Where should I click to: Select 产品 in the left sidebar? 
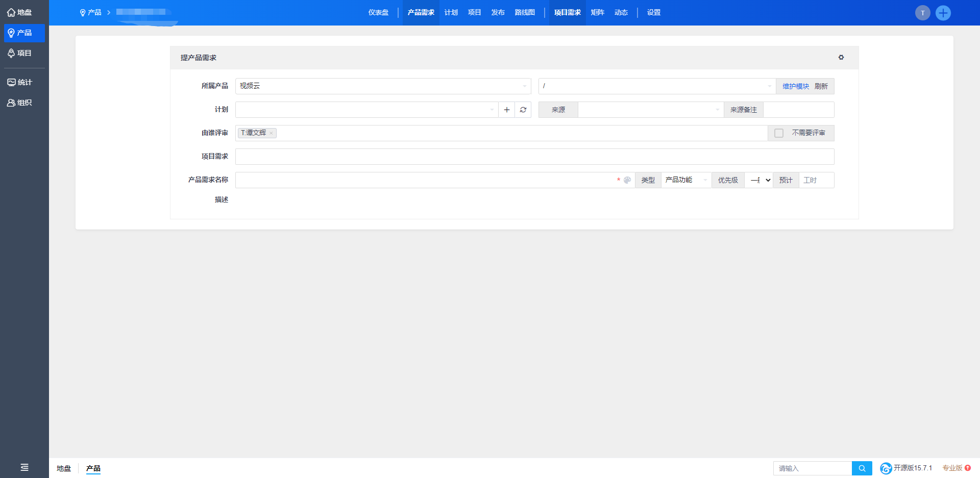point(24,33)
